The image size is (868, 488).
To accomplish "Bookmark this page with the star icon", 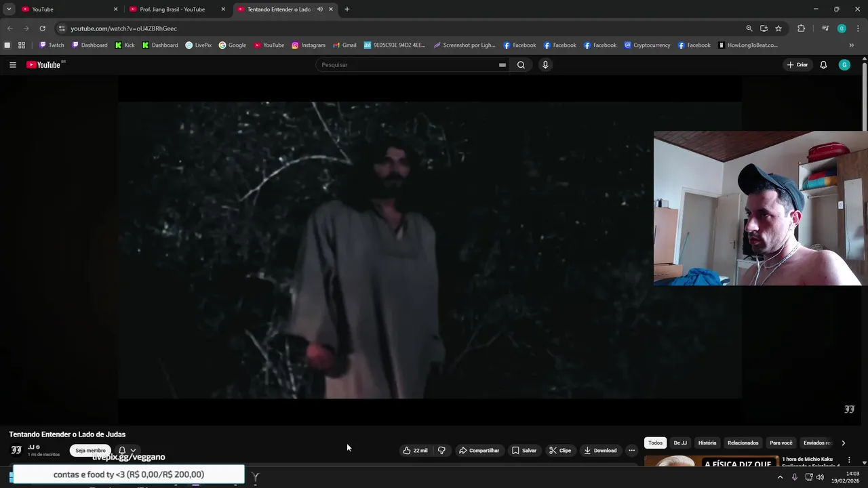I will pos(778,28).
